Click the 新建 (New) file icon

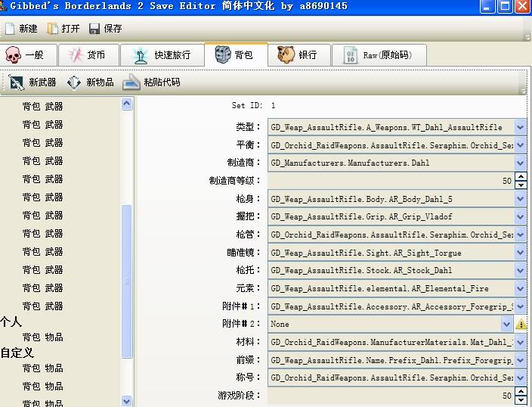coord(10,29)
